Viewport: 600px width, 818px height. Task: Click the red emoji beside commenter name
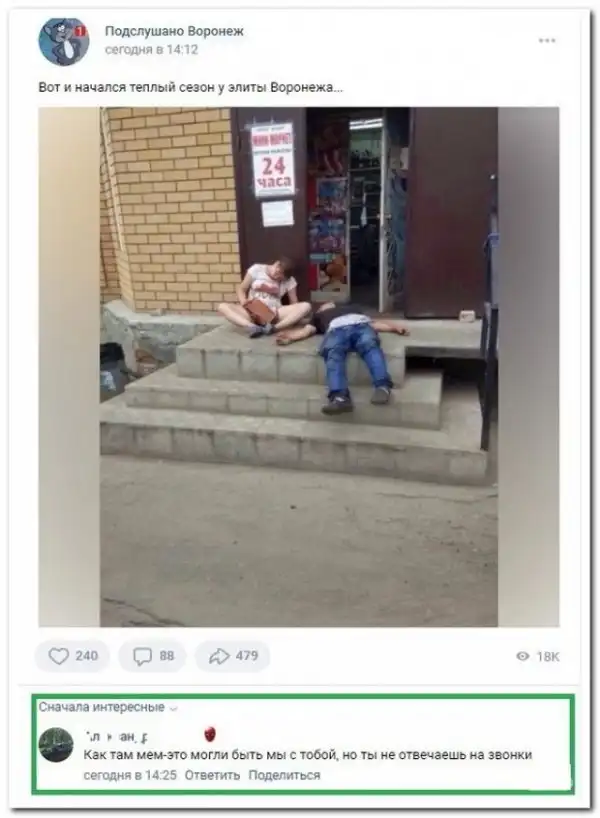(x=210, y=734)
